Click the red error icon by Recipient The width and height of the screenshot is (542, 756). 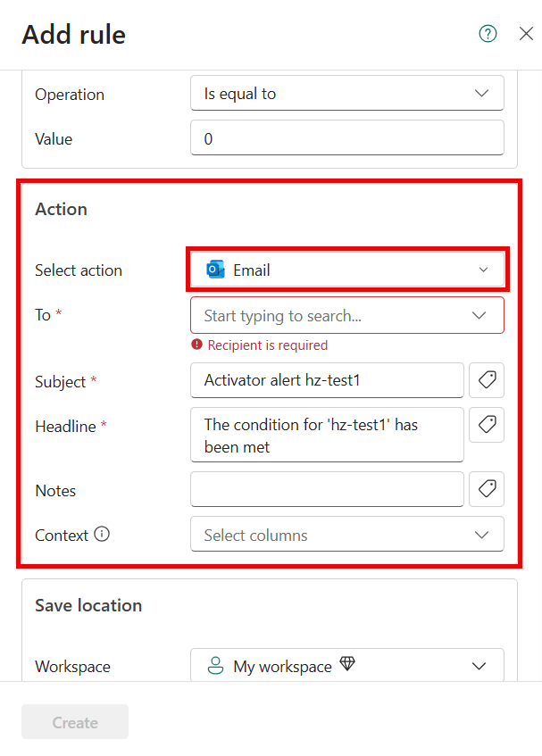(x=196, y=345)
